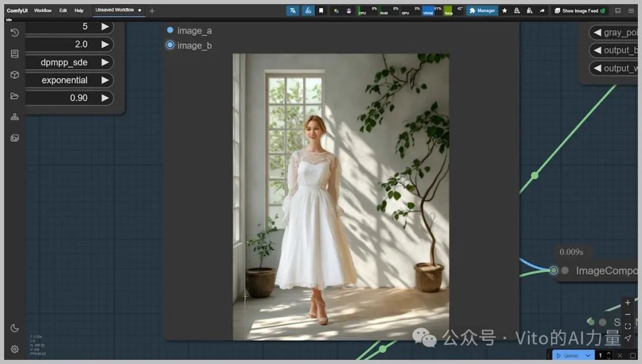Select the image_a radio option

coord(170,30)
